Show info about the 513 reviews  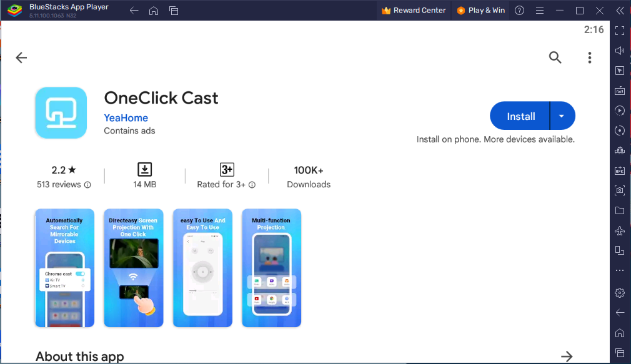point(87,185)
